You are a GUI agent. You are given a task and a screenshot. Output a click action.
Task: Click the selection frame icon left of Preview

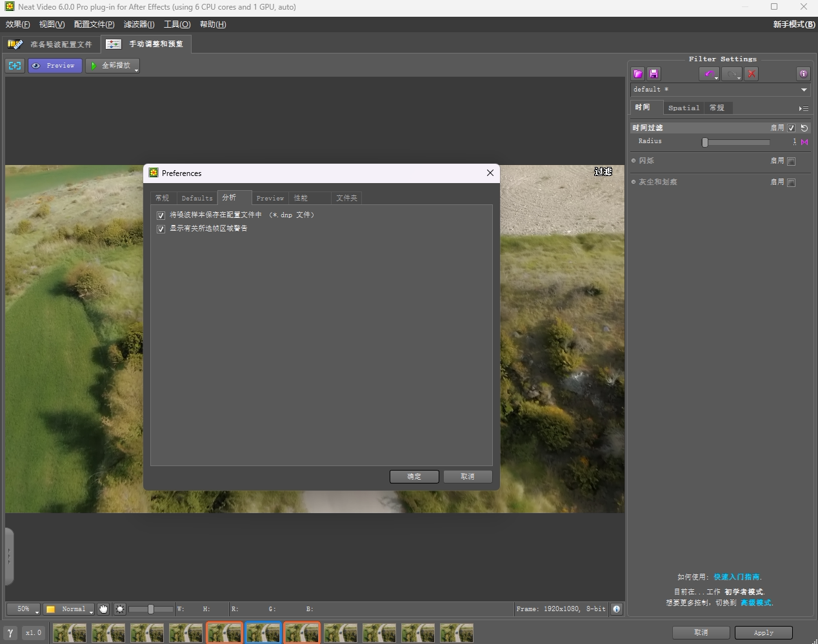[x=15, y=65]
